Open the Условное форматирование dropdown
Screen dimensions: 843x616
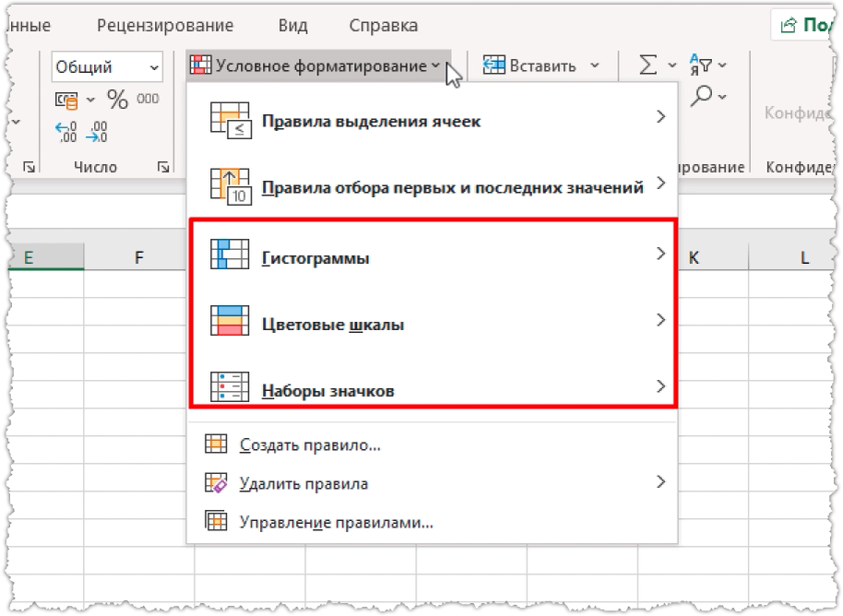click(x=317, y=65)
